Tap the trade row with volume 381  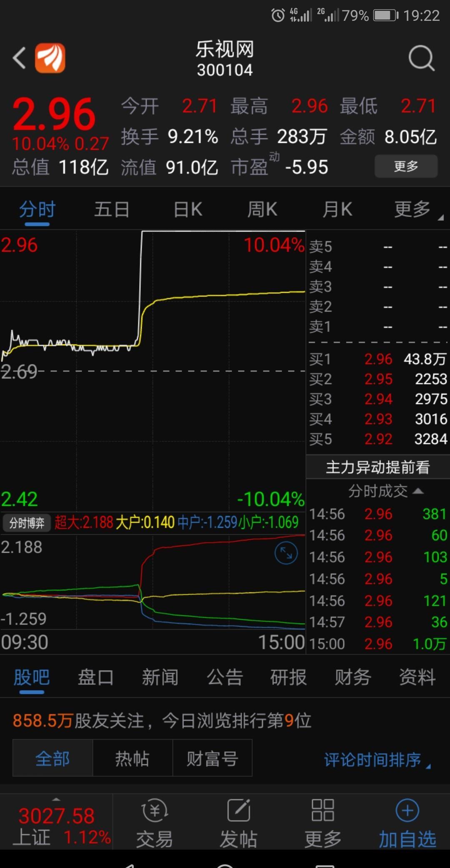[x=378, y=514]
